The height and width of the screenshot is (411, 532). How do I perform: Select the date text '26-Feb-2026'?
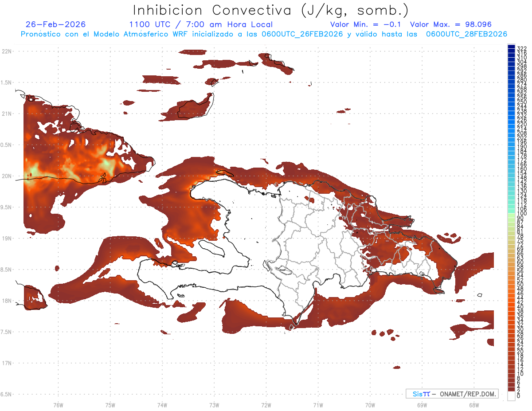point(55,24)
